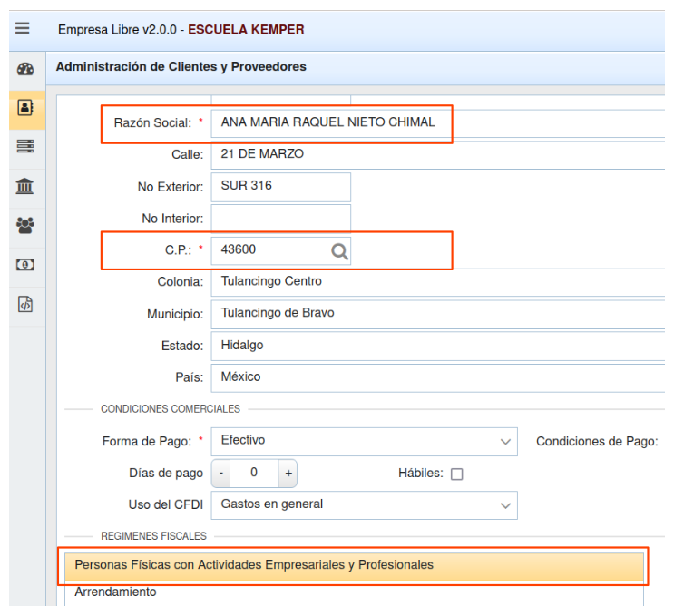Toggle the Hábiles checkbox
The height and width of the screenshot is (616, 674).
pyautogui.click(x=456, y=474)
